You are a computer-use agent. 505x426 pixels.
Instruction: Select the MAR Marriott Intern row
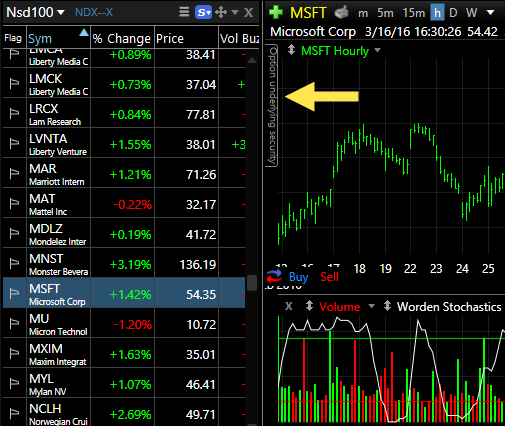pos(124,173)
